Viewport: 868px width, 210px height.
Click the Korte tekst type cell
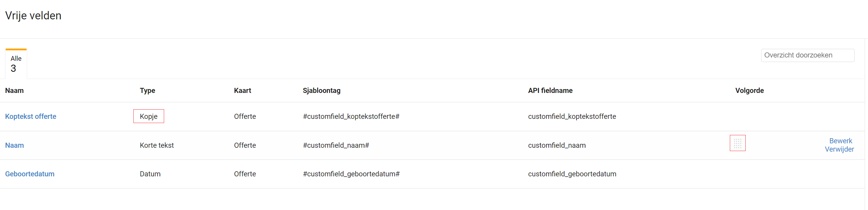157,145
